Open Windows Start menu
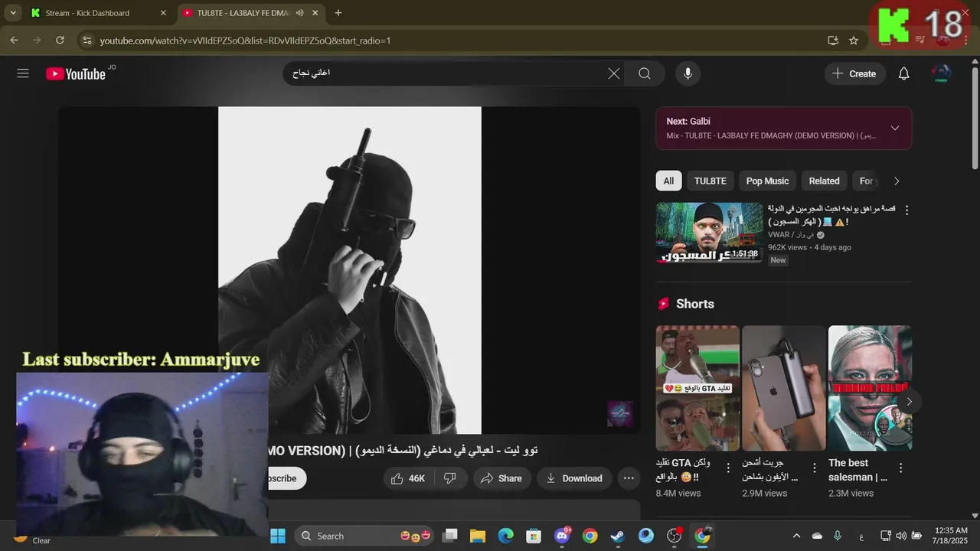 pos(278,536)
